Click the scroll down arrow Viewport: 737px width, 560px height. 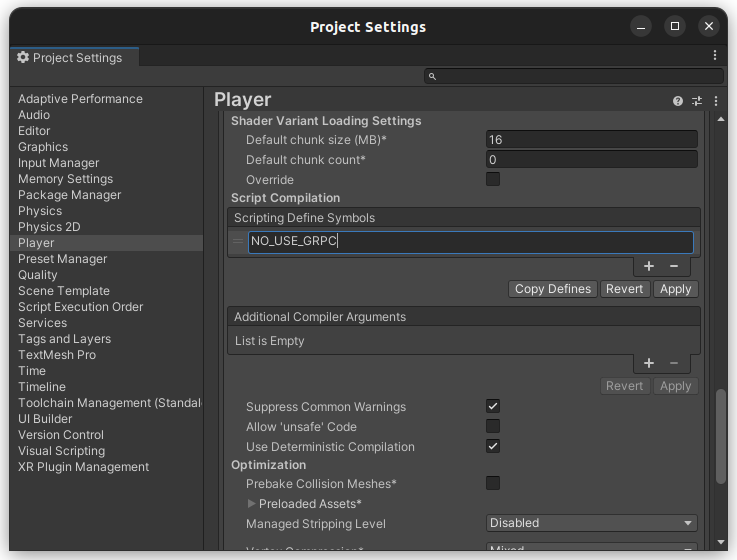[721, 542]
